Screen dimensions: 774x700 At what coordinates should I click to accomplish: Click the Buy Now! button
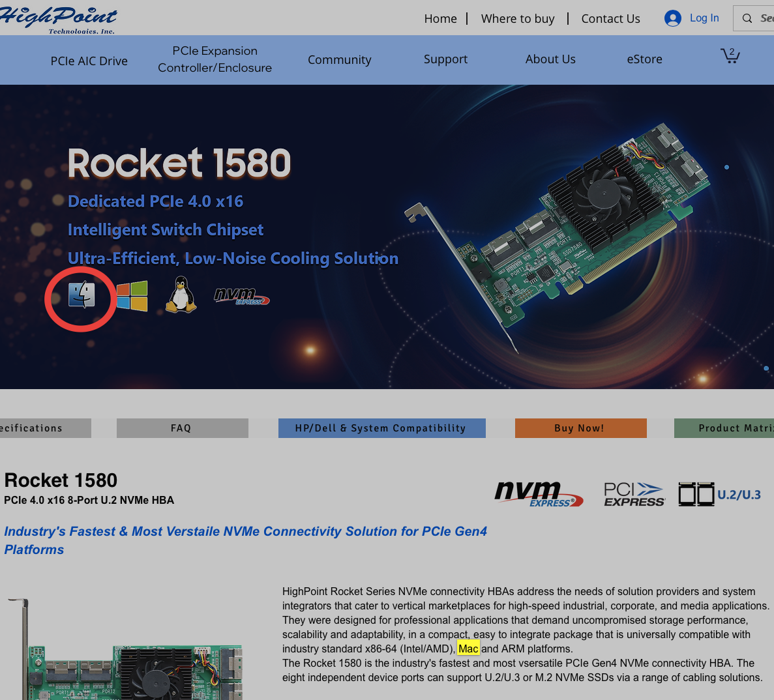[580, 428]
